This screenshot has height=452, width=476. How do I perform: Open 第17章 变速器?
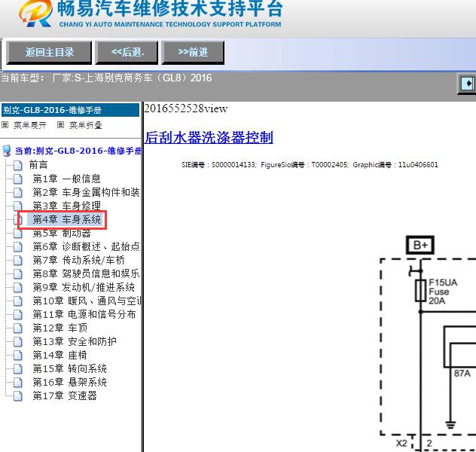(65, 395)
